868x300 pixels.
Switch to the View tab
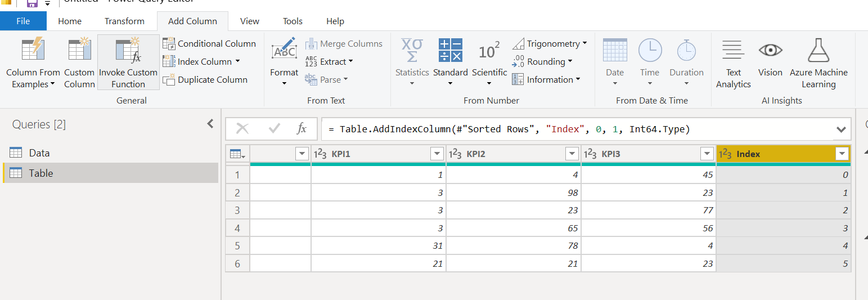click(x=250, y=21)
